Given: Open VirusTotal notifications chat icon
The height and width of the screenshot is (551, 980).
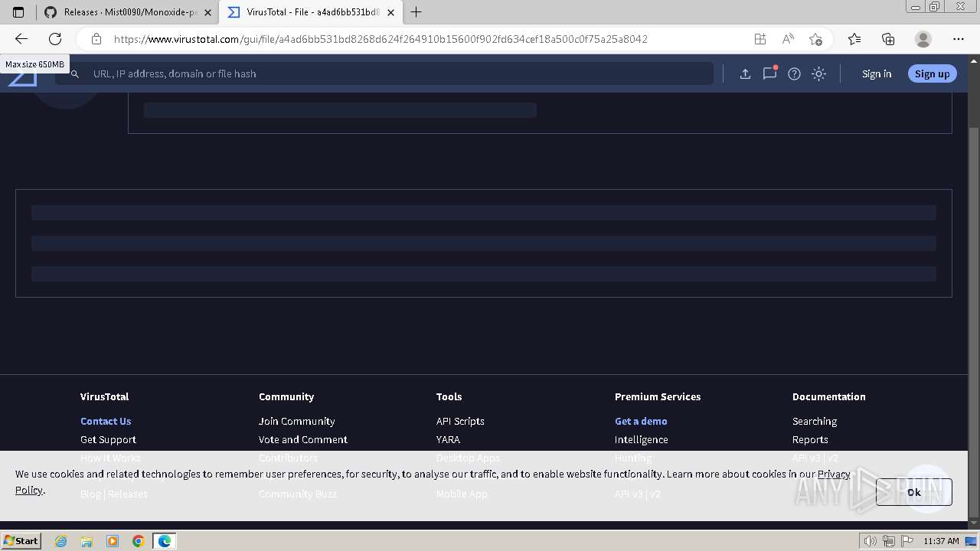Looking at the screenshot, I should click(x=769, y=73).
